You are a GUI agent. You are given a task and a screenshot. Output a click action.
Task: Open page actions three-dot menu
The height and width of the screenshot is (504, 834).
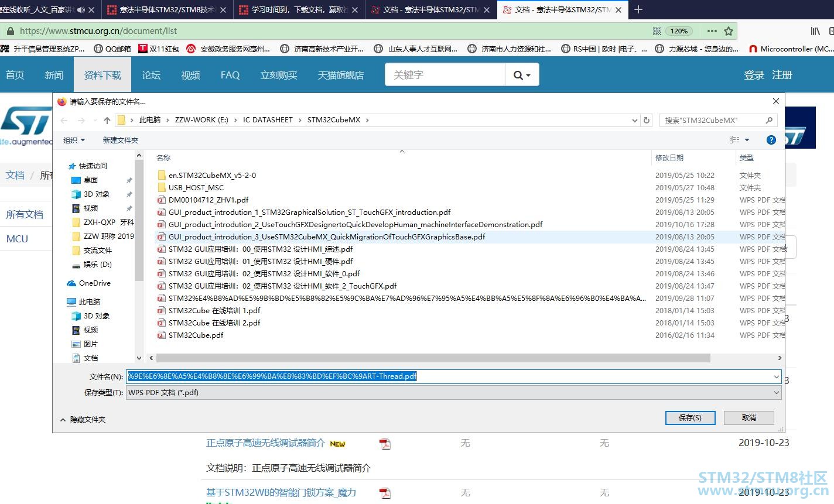712,31
